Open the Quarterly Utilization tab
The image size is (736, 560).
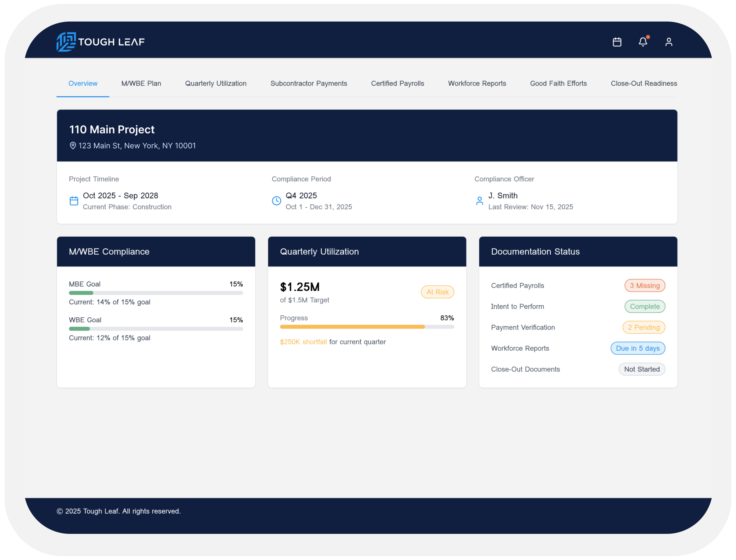tap(216, 83)
